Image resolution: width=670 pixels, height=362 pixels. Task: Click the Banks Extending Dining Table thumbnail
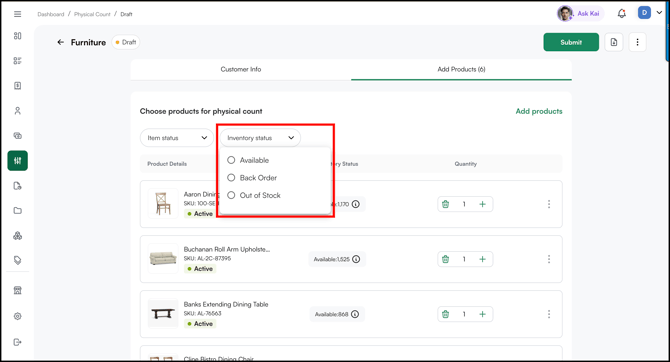163,313
